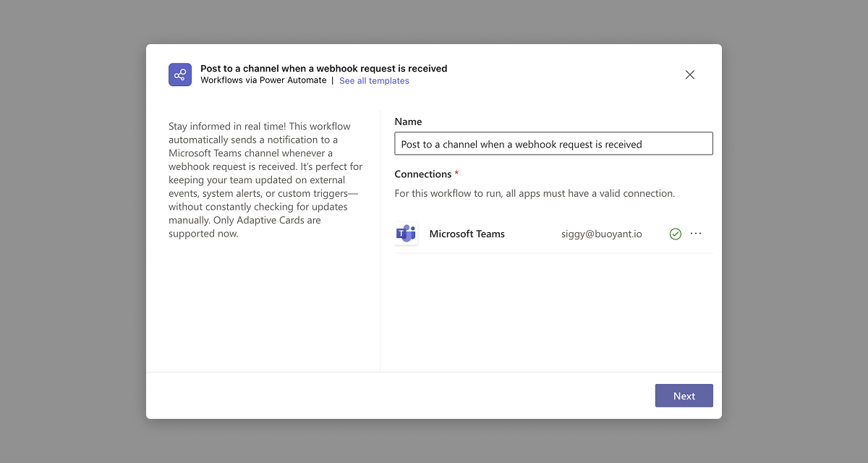This screenshot has height=463, width=868.
Task: Open the three-dot connection options menu
Action: [x=696, y=234]
